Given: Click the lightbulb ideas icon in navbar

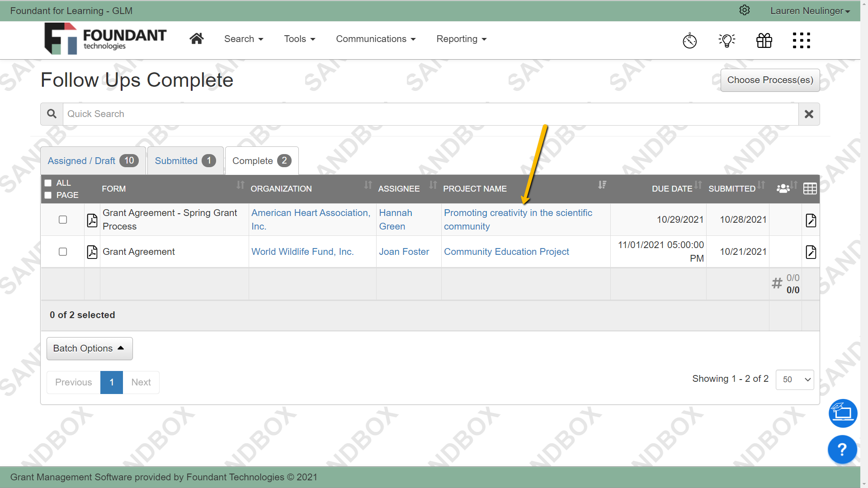Looking at the screenshot, I should (x=727, y=40).
